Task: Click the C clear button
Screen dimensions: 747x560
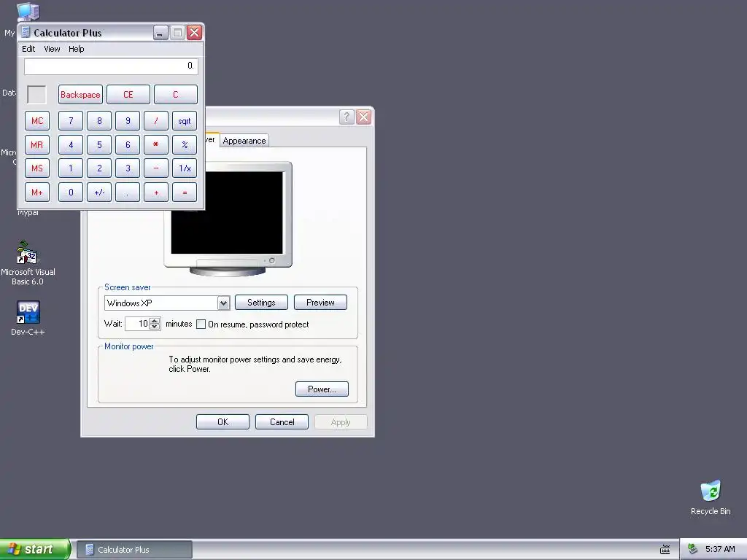Action: [176, 94]
